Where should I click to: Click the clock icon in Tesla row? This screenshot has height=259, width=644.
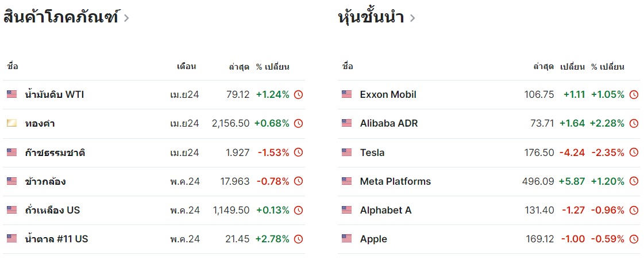point(634,153)
